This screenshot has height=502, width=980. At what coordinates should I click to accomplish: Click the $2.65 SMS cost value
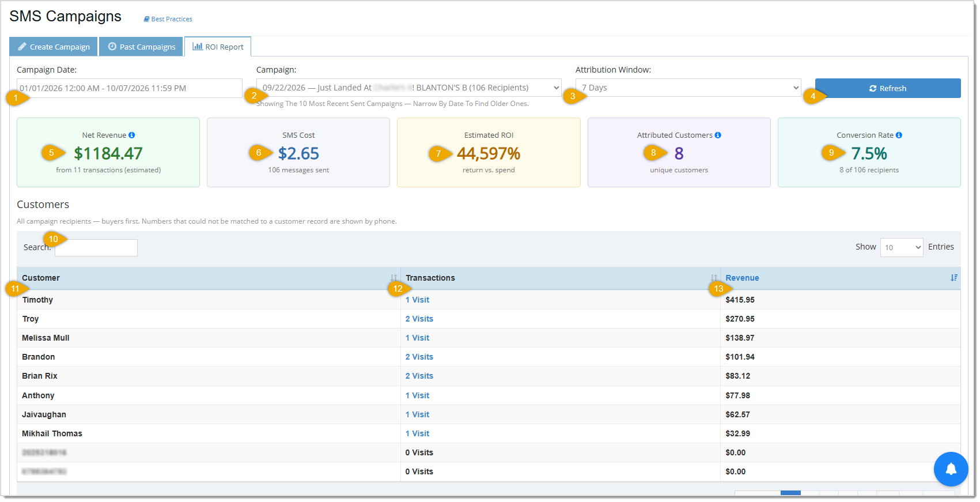click(298, 153)
